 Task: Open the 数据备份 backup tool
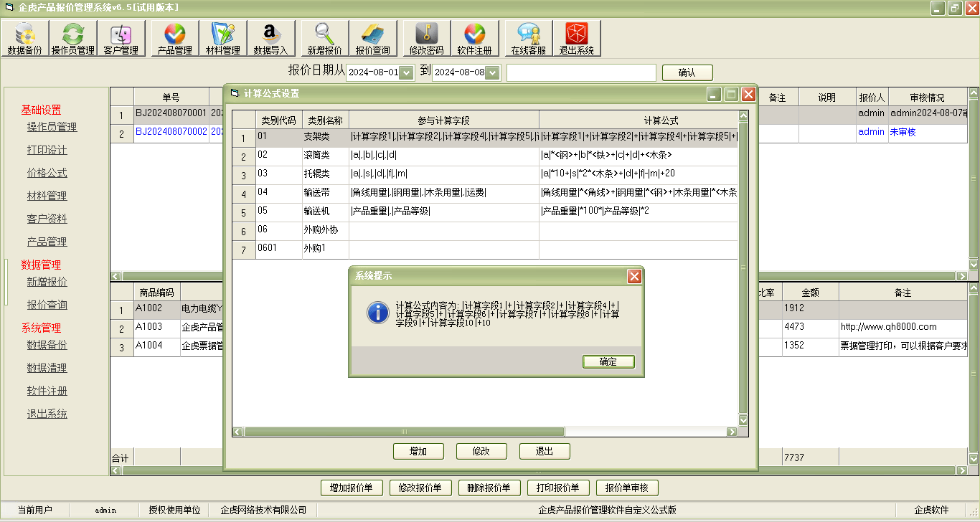pyautogui.click(x=25, y=37)
